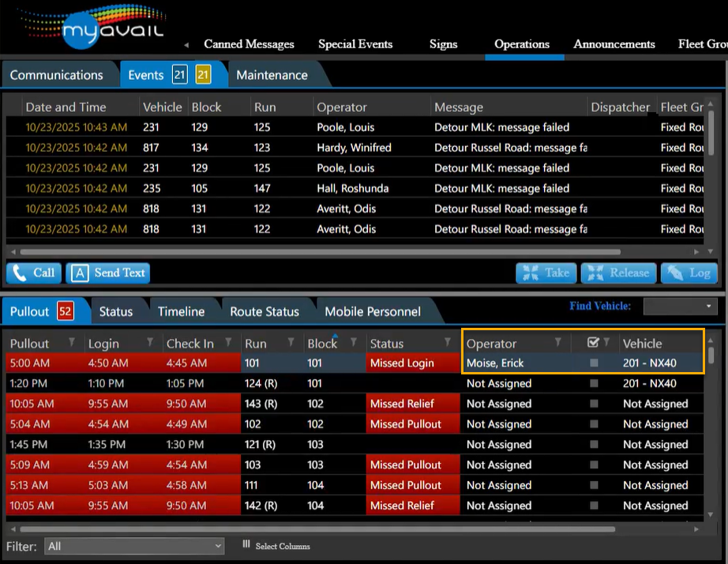Image resolution: width=728 pixels, height=564 pixels.
Task: Switch to the Route Status tab
Action: click(265, 311)
